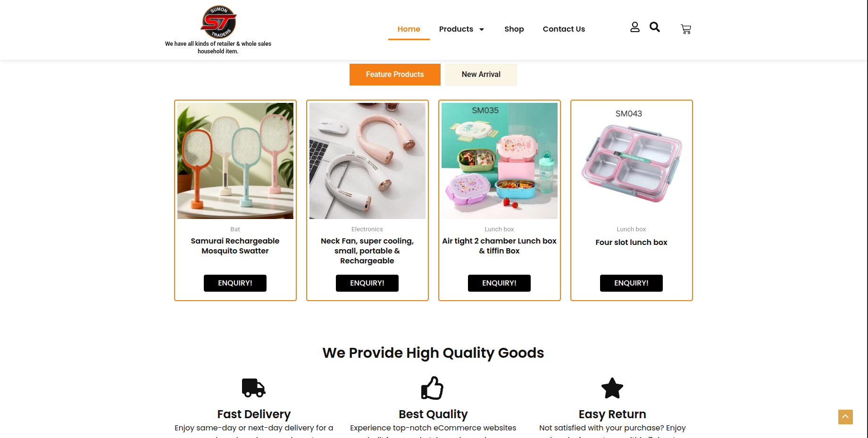Image resolution: width=868 pixels, height=438 pixels.
Task: Click the back-to-top arrow button
Action: click(x=845, y=417)
